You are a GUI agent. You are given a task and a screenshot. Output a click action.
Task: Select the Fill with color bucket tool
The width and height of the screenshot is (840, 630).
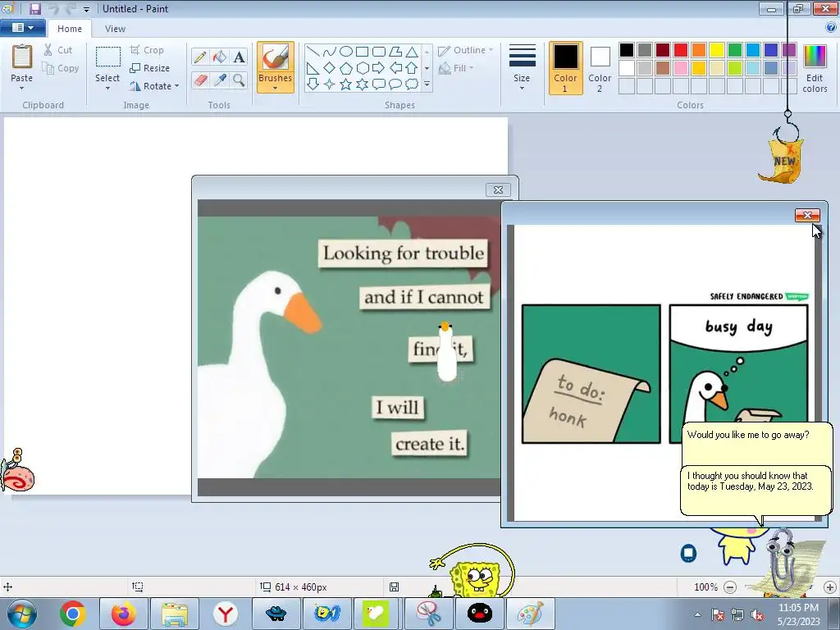pyautogui.click(x=220, y=57)
